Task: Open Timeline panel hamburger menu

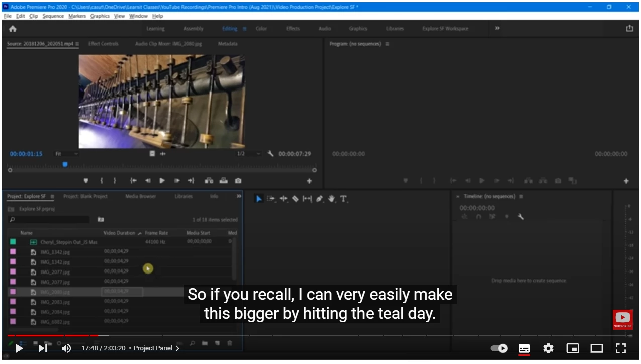Action: click(521, 196)
